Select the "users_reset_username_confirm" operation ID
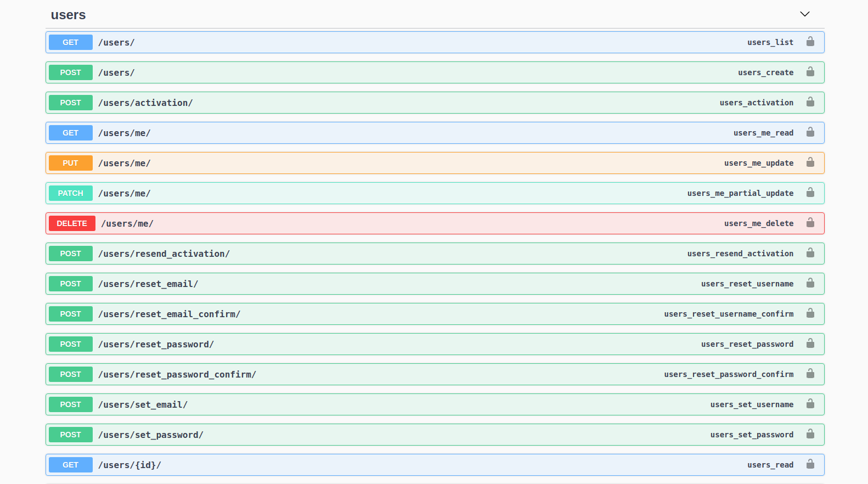Viewport: 868px width, 484px height. pos(729,314)
